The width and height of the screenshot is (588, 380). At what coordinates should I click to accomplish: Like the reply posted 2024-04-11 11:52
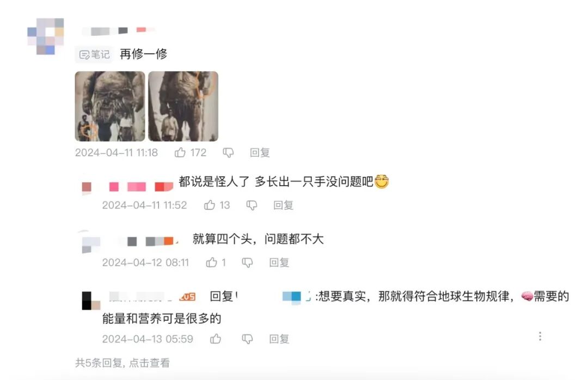(x=210, y=205)
